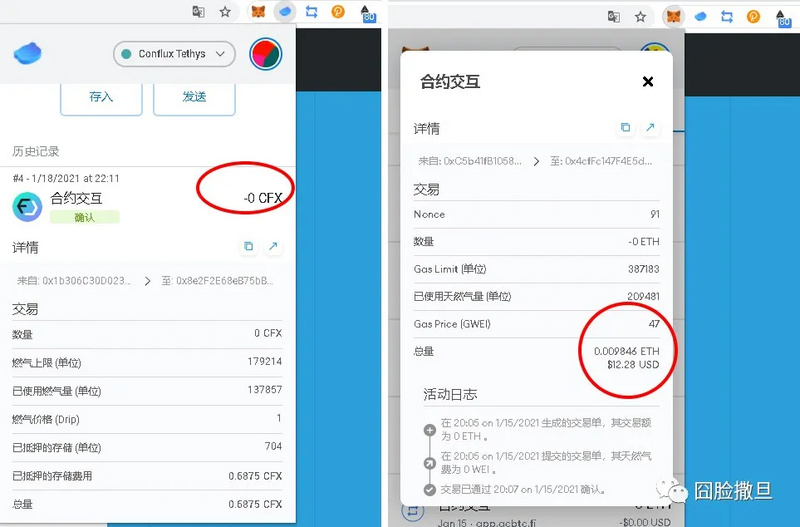The width and height of the screenshot is (800, 527).
Task: Click the 发送 send button
Action: [x=194, y=97]
